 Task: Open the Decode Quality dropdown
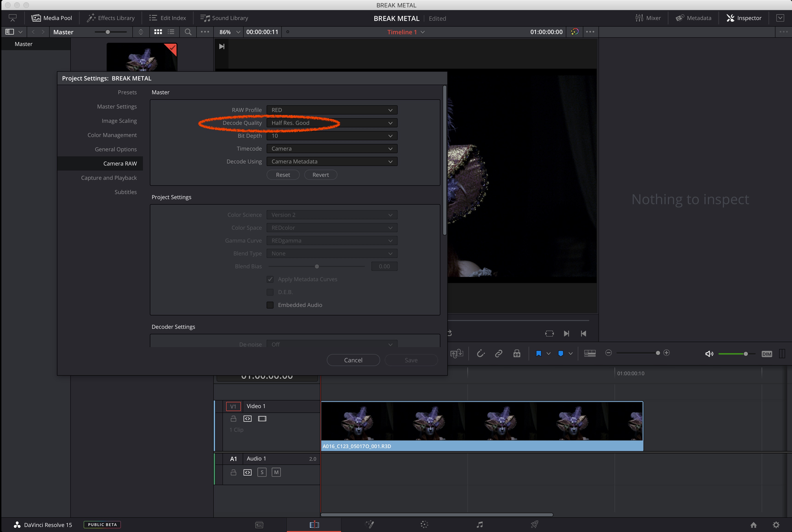coord(332,123)
